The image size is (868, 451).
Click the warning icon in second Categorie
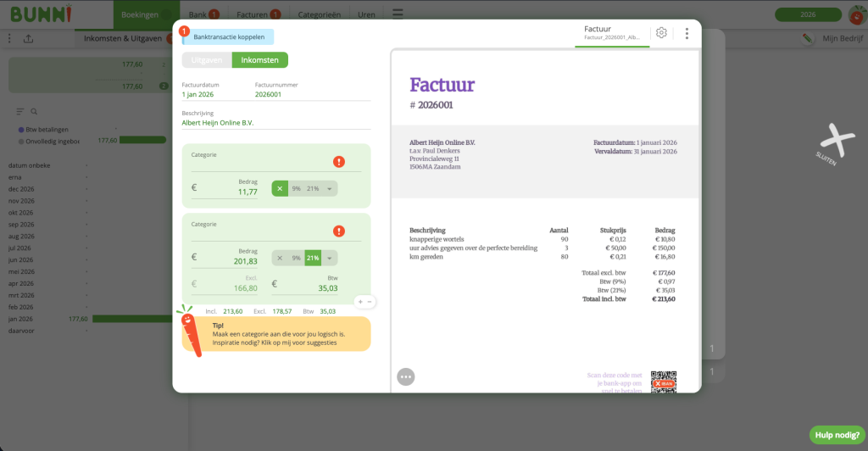tap(339, 231)
